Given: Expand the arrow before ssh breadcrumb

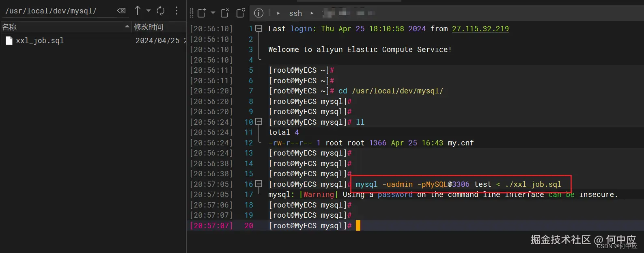Looking at the screenshot, I should point(278,13).
